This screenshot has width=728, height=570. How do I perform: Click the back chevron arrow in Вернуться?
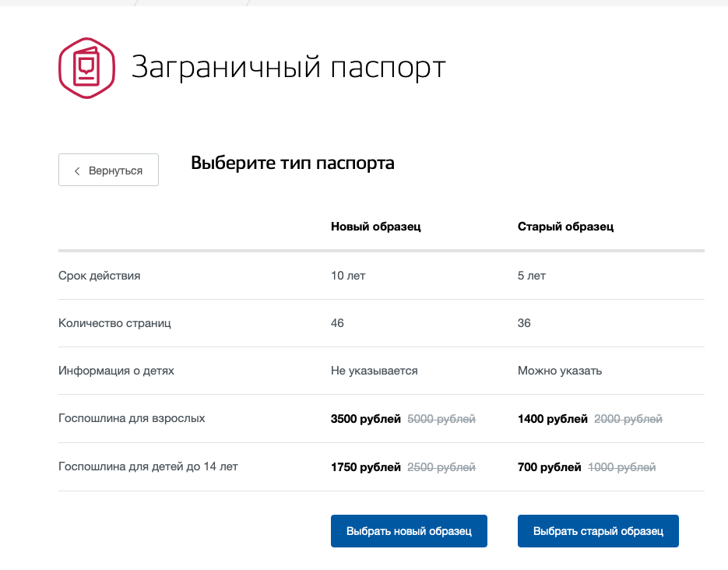coord(77,171)
